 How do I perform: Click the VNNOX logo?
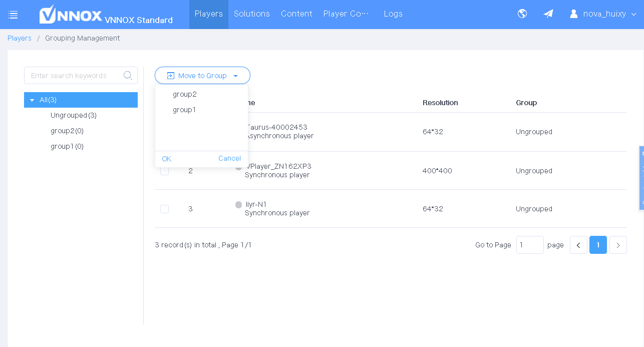click(71, 15)
